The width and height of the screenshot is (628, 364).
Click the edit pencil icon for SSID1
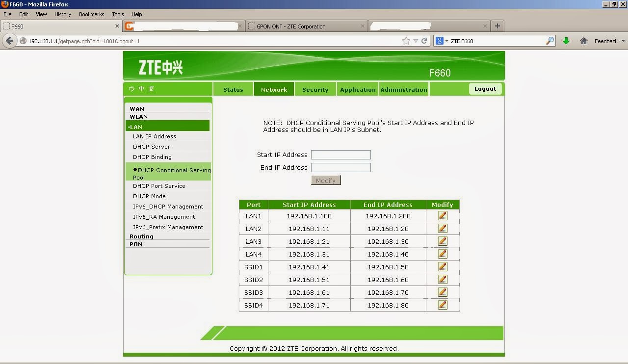point(443,266)
